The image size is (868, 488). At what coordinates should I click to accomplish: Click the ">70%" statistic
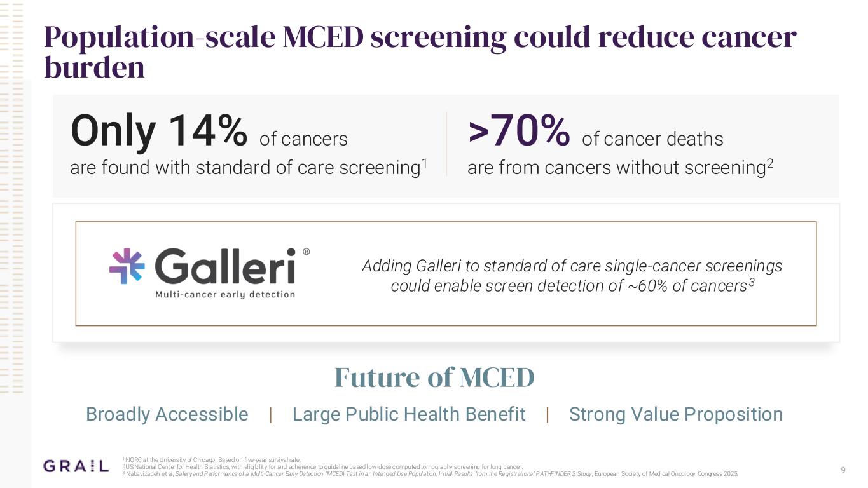coord(519,131)
